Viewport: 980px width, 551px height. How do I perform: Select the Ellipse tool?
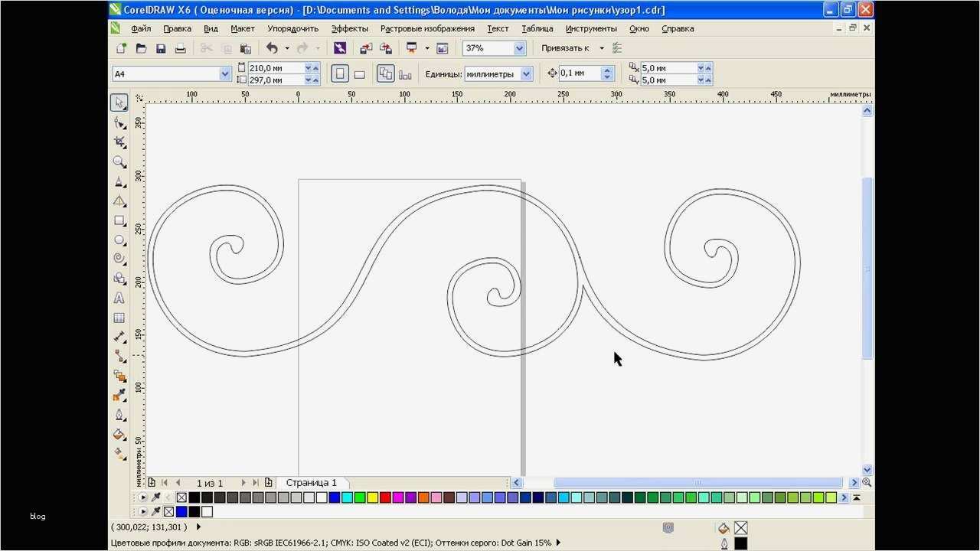[119, 240]
